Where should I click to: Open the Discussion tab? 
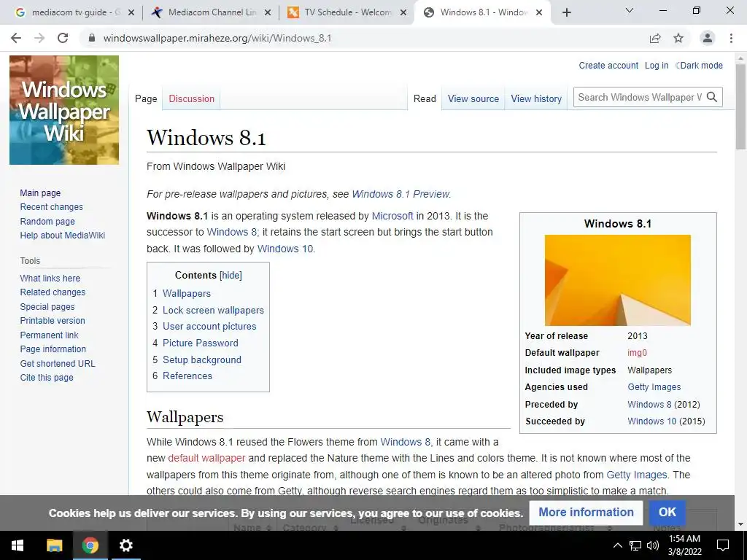click(192, 98)
